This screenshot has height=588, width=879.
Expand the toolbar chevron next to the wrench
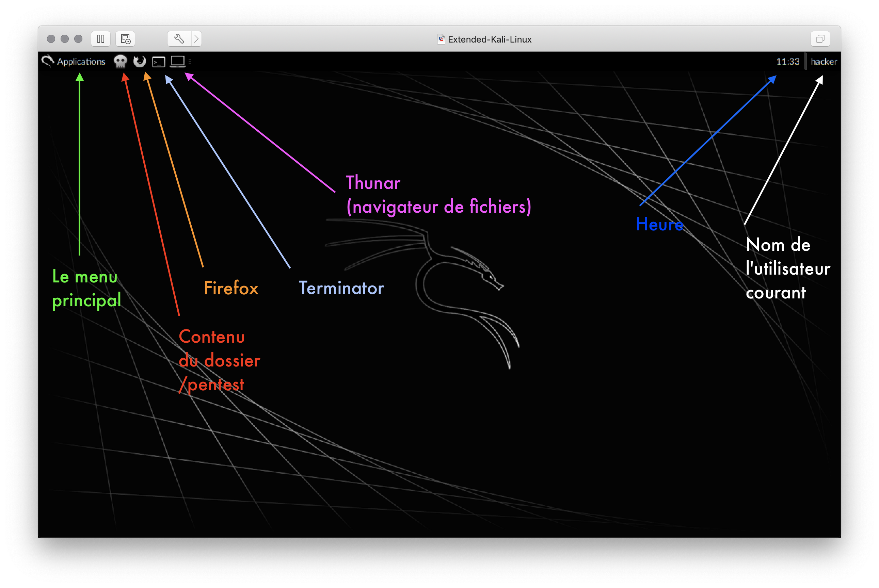tap(196, 39)
